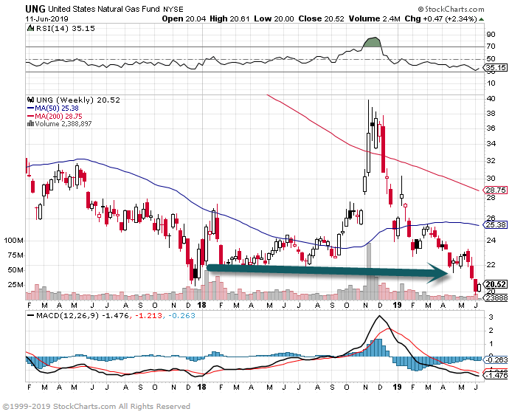Open the StockCharts.com watermark link
Screen dimensions: 526x420
click(x=451, y=9)
